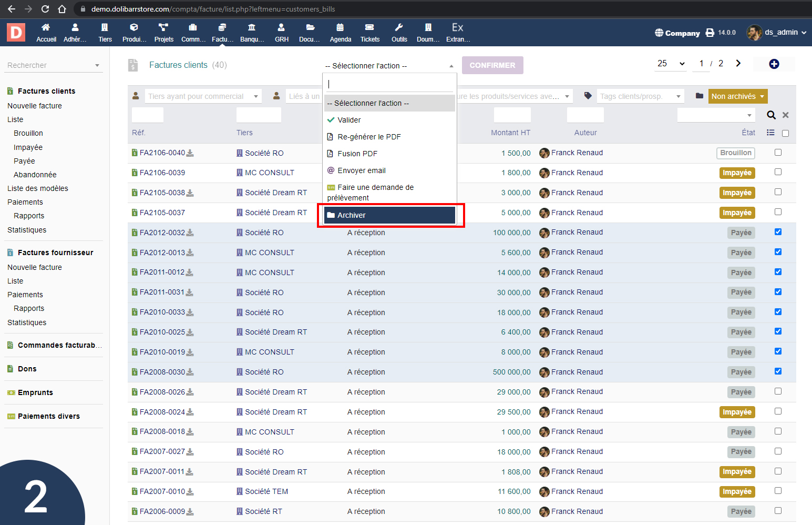Uncheck the checkbox for invoice FA2012-0032
Screen dimensions: 812x525
[x=778, y=232]
